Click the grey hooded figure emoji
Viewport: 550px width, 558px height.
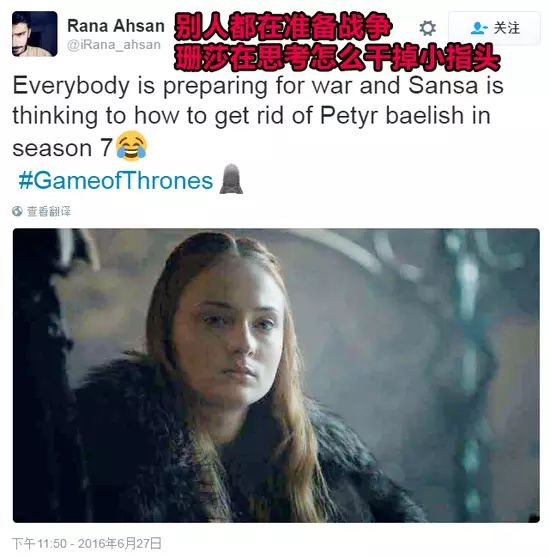(231, 179)
